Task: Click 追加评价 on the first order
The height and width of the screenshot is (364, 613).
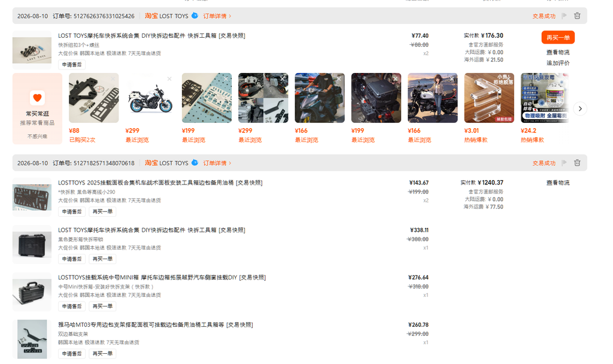Action: point(558,63)
